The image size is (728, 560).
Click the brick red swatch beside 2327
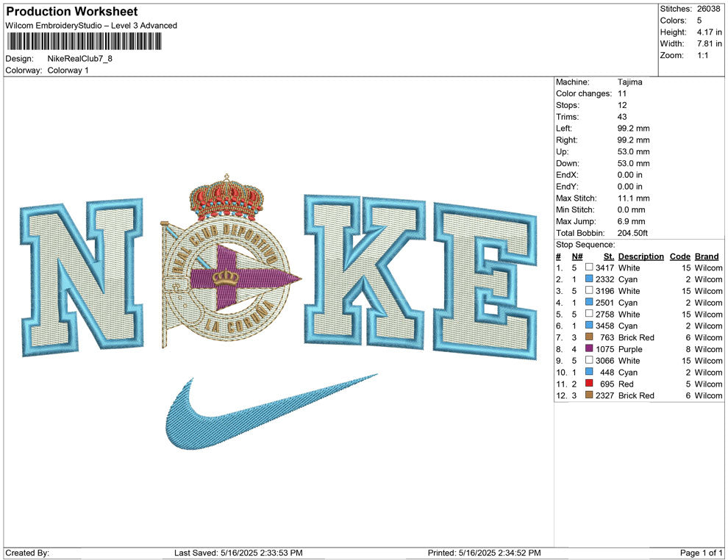589,395
